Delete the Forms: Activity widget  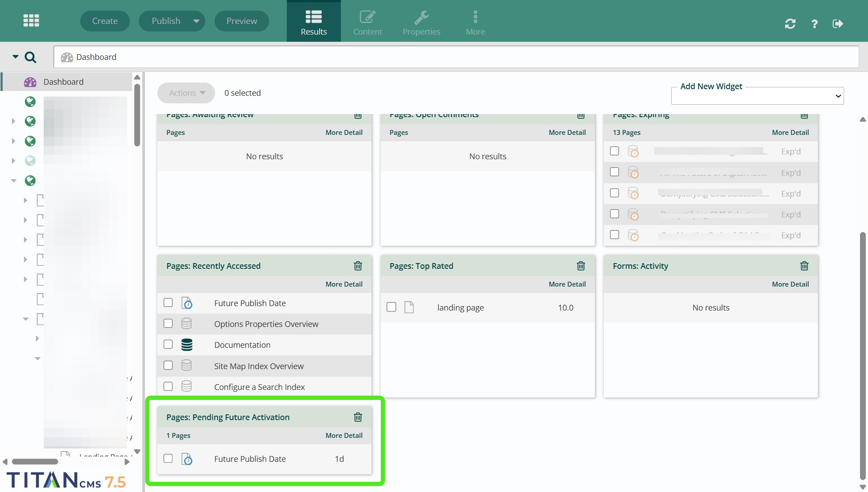(804, 266)
